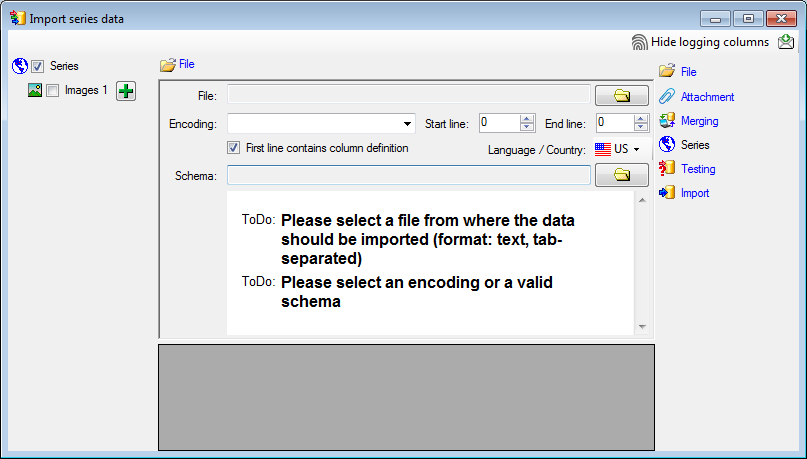Click the globe icon beside Series checkbox

[20, 66]
